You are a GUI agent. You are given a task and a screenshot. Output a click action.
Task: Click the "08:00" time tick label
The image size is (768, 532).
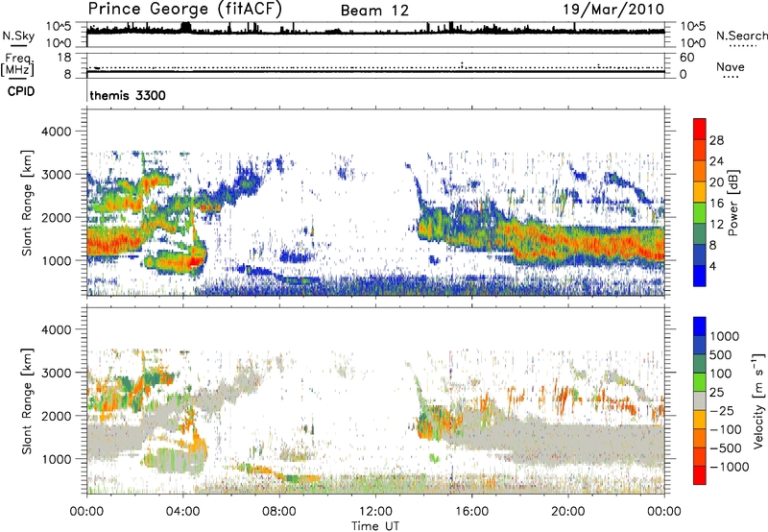279,512
